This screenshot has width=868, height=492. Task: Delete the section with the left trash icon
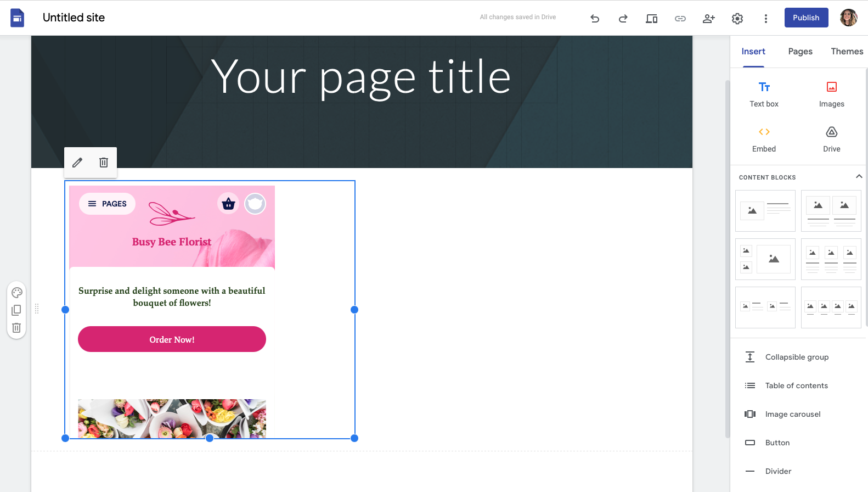[x=16, y=328]
